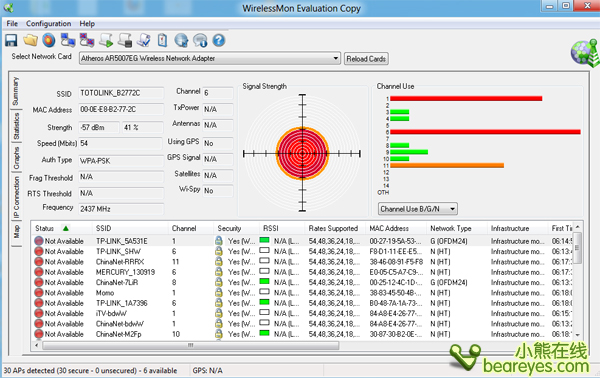Switch to the Statistics side tab
This screenshot has height=378, width=600.
coord(16,126)
